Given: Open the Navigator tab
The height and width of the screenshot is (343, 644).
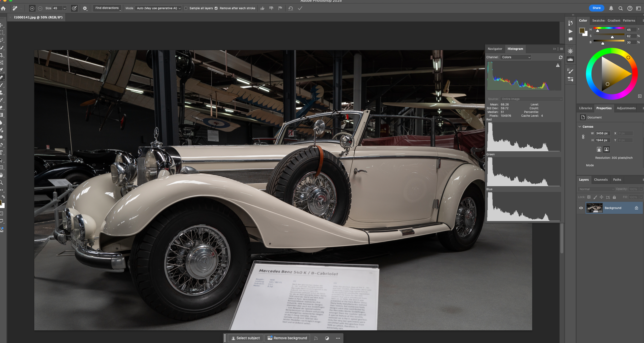Looking at the screenshot, I should point(495,49).
